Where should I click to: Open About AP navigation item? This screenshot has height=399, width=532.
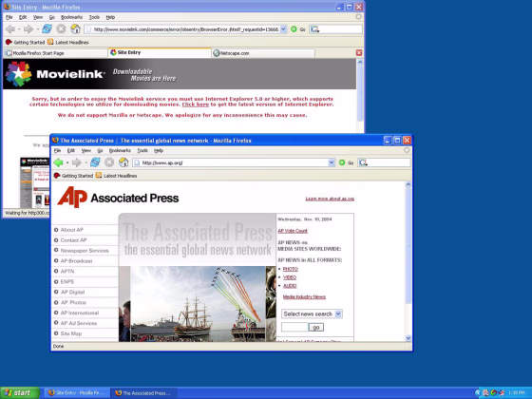pos(71,230)
